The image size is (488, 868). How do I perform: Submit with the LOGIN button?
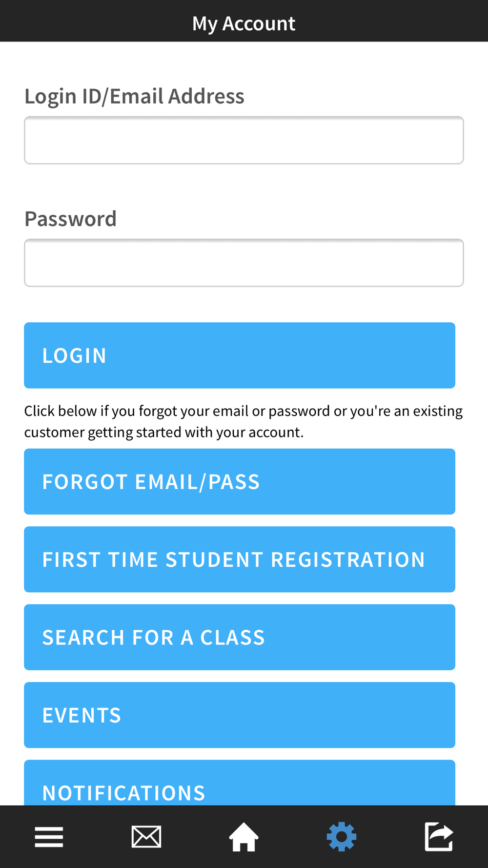click(x=240, y=355)
